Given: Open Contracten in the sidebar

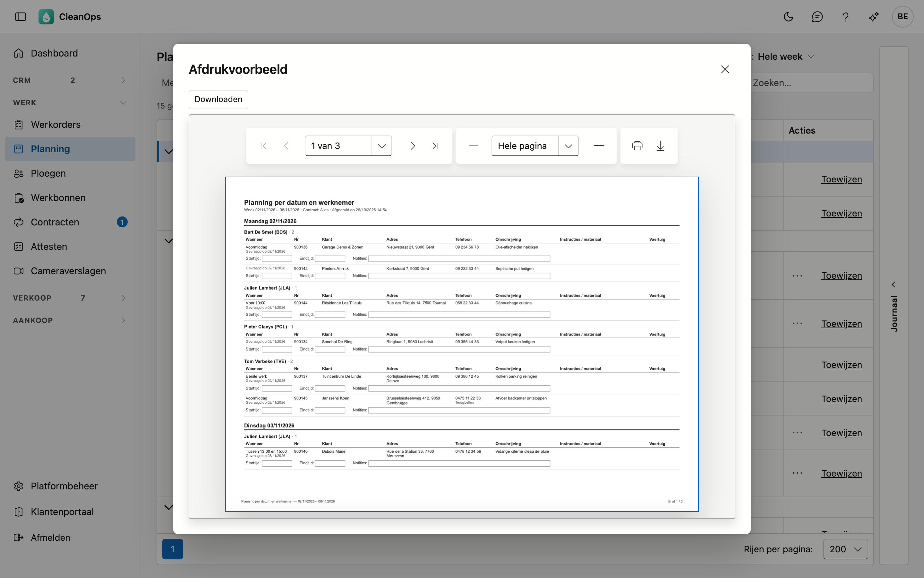Looking at the screenshot, I should (70, 222).
